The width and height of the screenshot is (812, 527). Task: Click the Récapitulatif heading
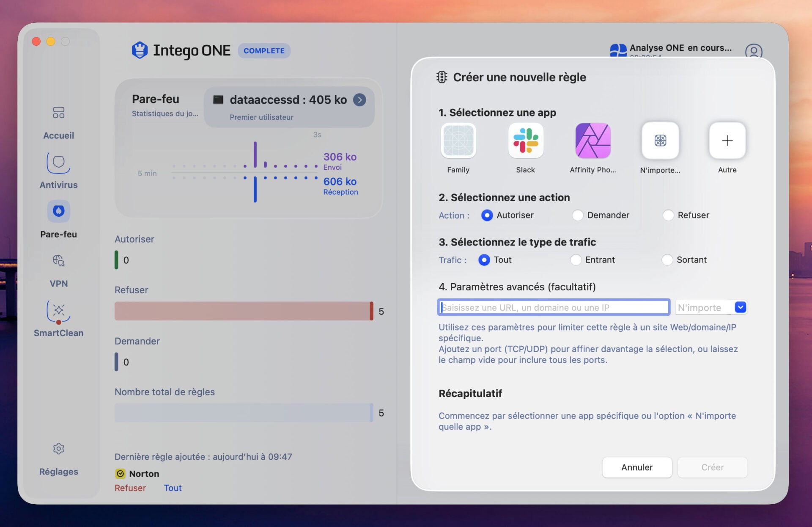click(470, 393)
